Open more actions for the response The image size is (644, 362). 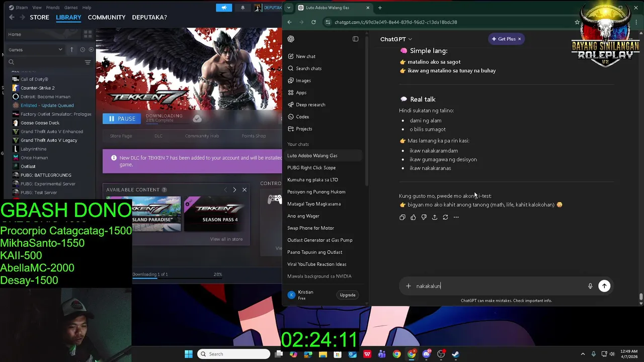pos(456,217)
